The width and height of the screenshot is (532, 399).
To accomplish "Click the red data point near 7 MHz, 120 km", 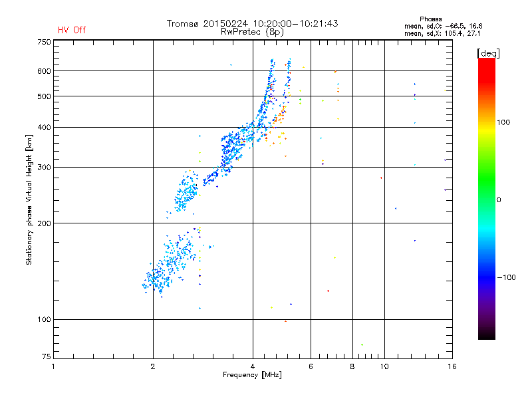I will (328, 291).
